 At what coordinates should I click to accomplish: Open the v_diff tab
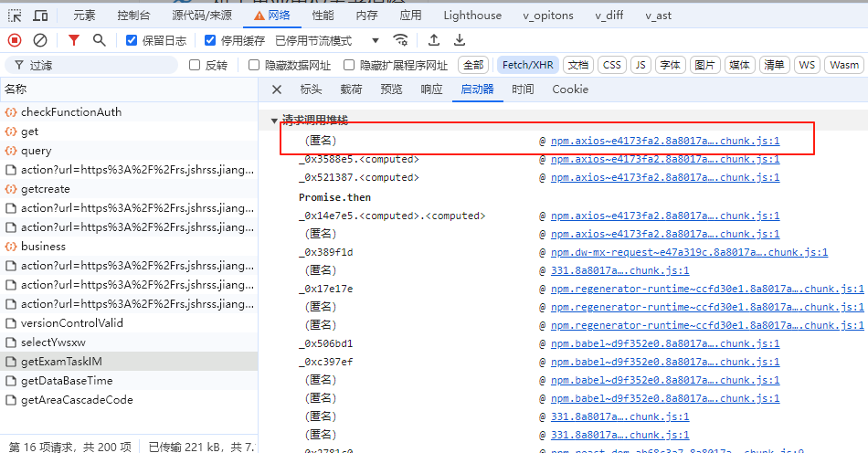[609, 16]
